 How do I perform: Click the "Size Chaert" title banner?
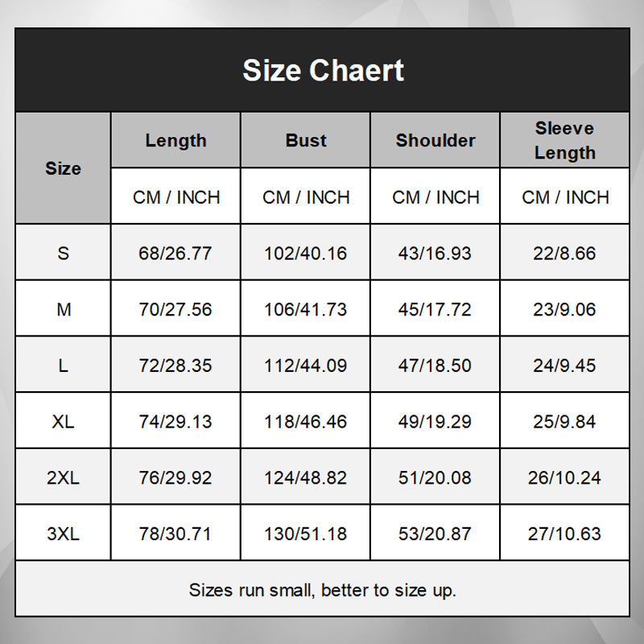323,71
